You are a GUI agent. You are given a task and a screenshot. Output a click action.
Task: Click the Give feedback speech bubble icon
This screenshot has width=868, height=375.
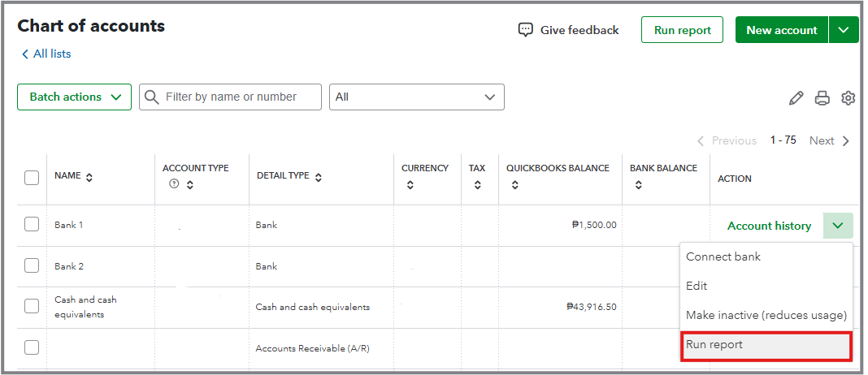(x=526, y=30)
